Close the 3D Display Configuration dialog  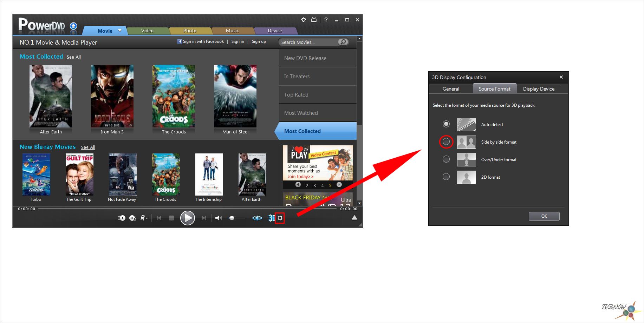(561, 77)
